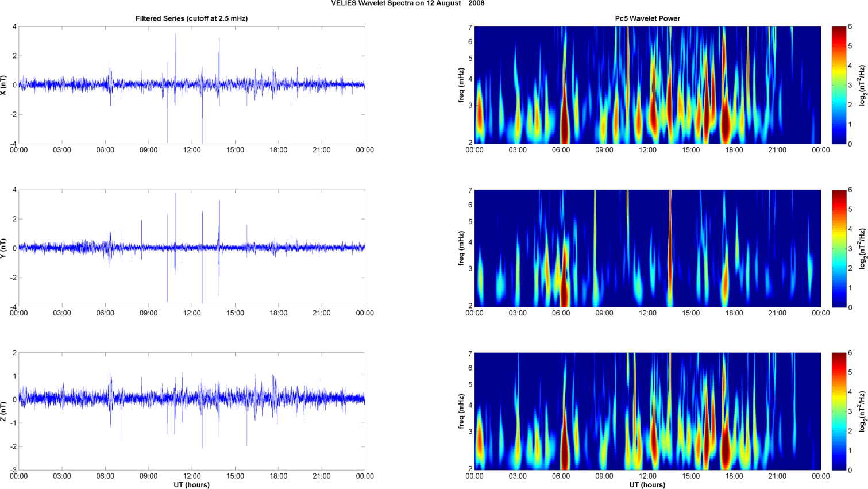This screenshot has width=868, height=489.
Task: Click the 'Z (nT)' axis label
Action: tap(4, 411)
